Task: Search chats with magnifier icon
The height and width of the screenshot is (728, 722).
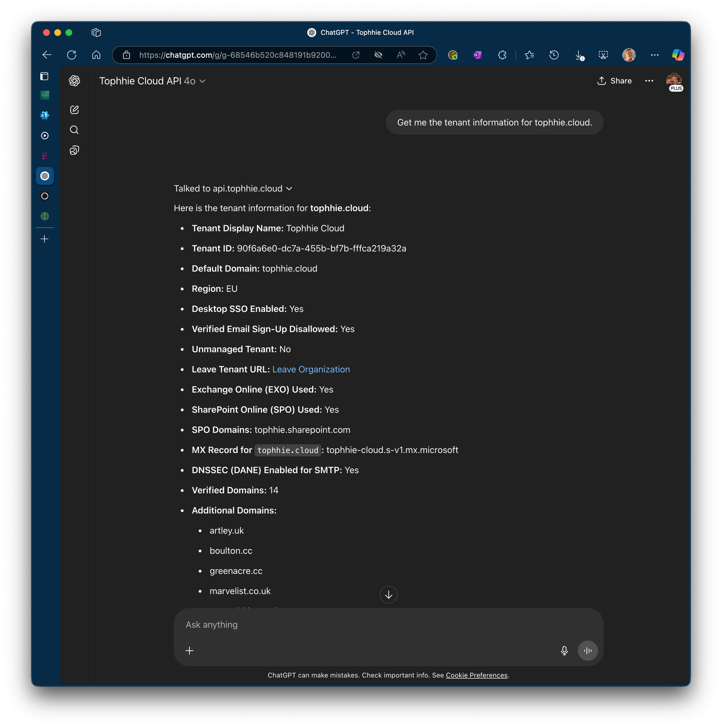Action: (x=75, y=130)
